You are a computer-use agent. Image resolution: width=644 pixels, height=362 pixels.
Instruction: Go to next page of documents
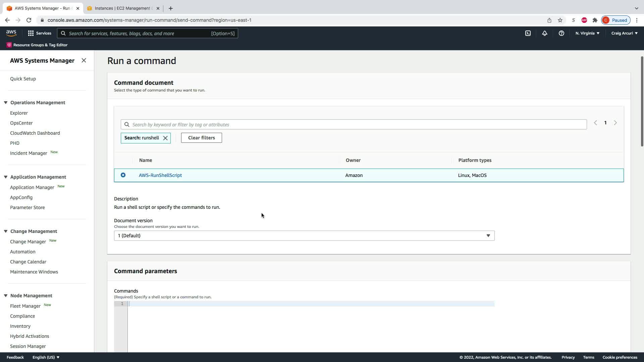615,123
